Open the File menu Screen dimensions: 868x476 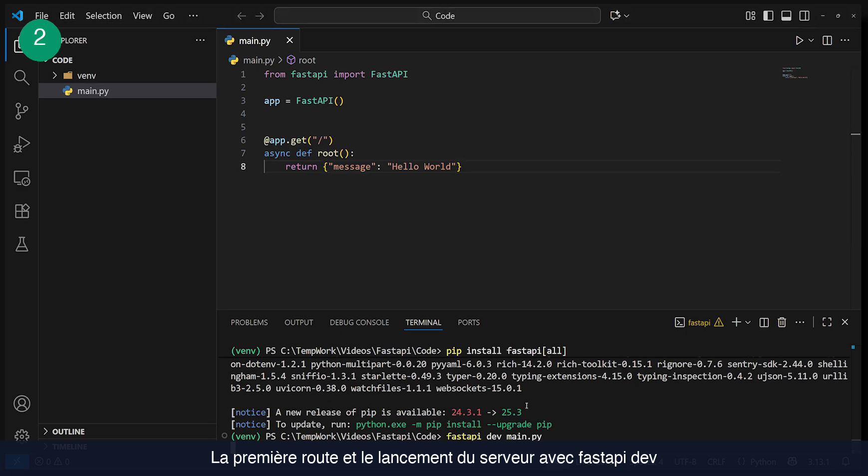tap(42, 16)
